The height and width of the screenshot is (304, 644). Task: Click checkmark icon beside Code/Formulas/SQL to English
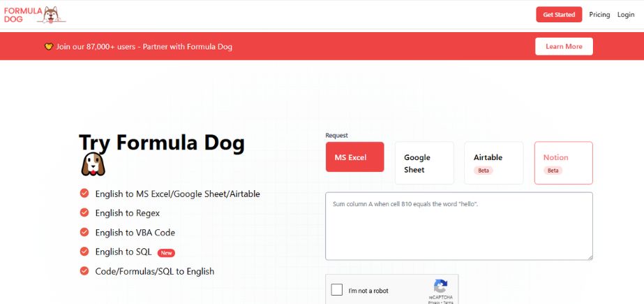click(84, 271)
